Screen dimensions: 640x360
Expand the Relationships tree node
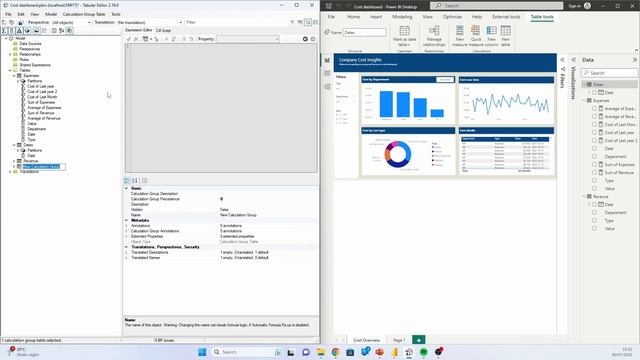pyautogui.click(x=10, y=54)
